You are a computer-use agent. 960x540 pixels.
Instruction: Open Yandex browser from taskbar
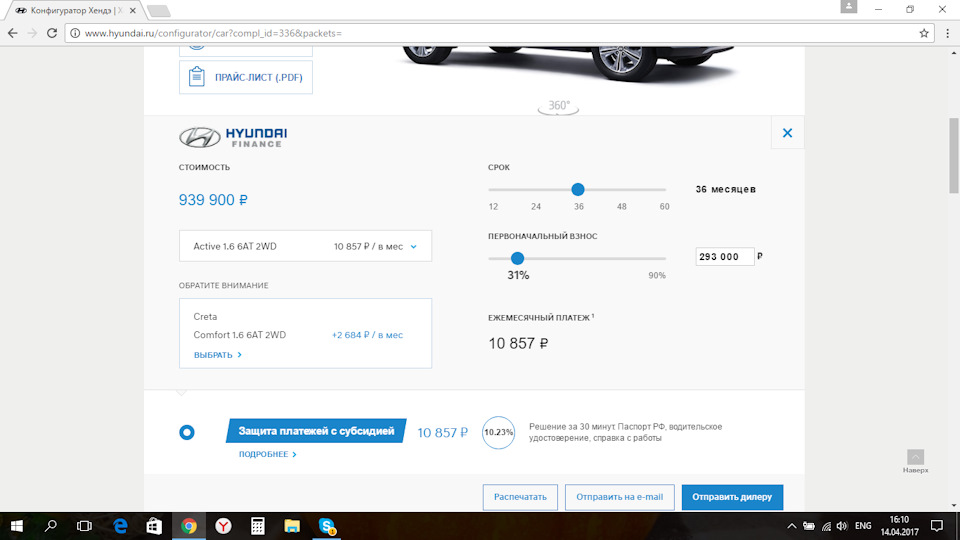[223, 526]
